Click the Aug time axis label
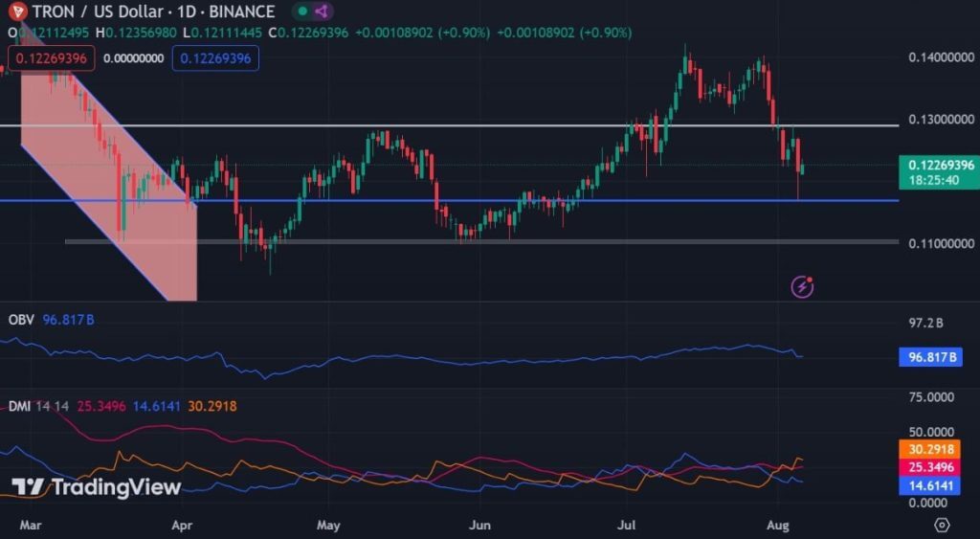This screenshot has width=980, height=539. 777,526
